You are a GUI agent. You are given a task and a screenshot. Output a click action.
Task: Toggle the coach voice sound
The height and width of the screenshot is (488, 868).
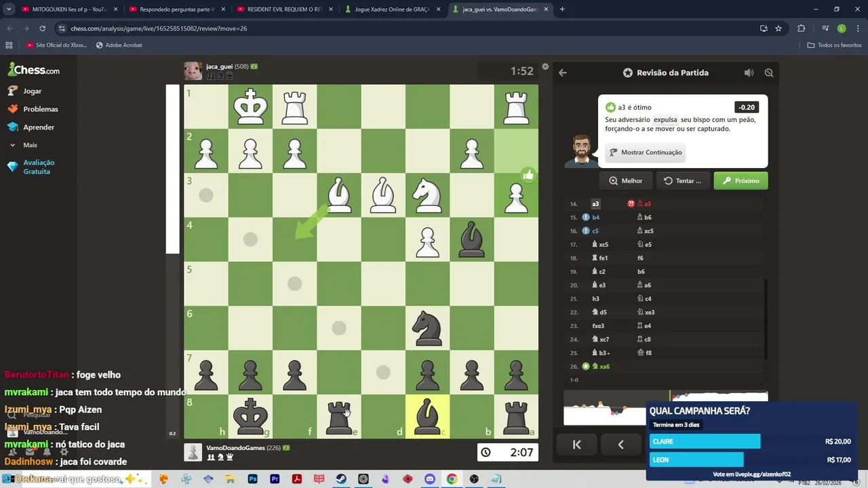click(749, 73)
